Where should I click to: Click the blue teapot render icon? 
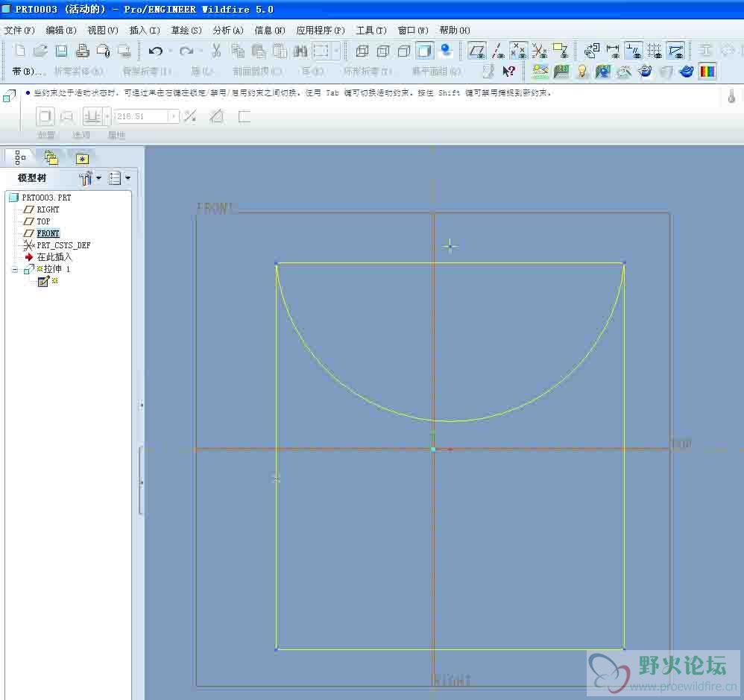[687, 71]
